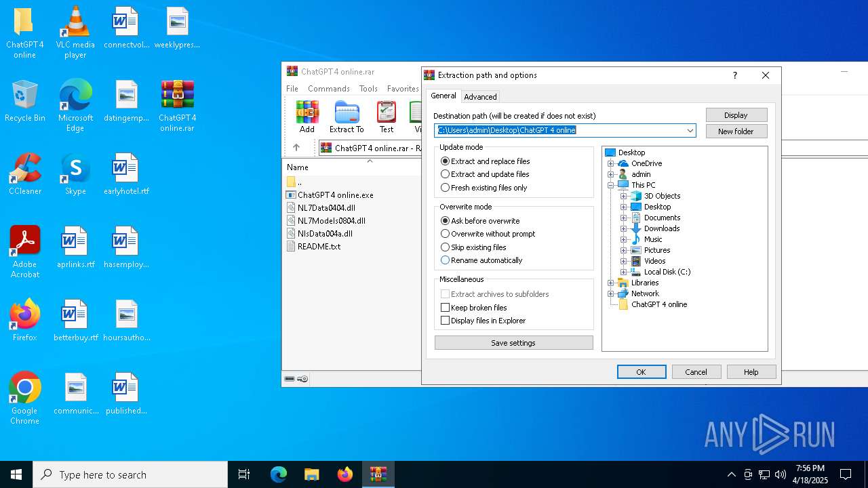Expand the 3D Objects tree node

[x=623, y=196]
